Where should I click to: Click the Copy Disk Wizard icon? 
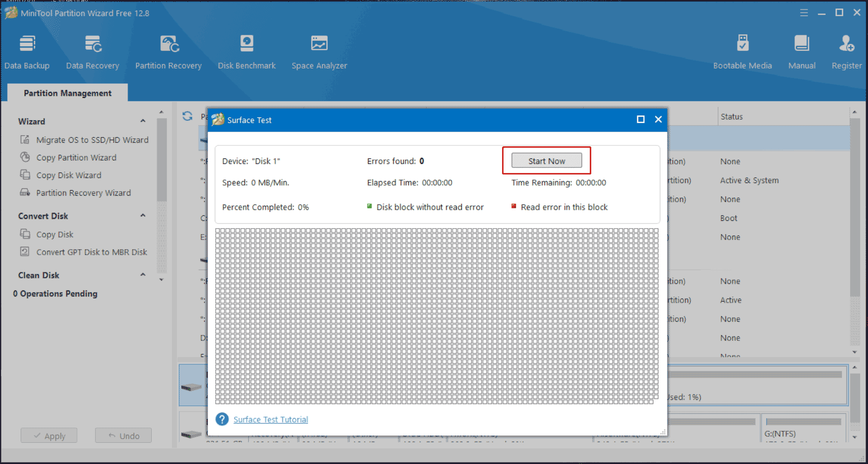tap(25, 175)
